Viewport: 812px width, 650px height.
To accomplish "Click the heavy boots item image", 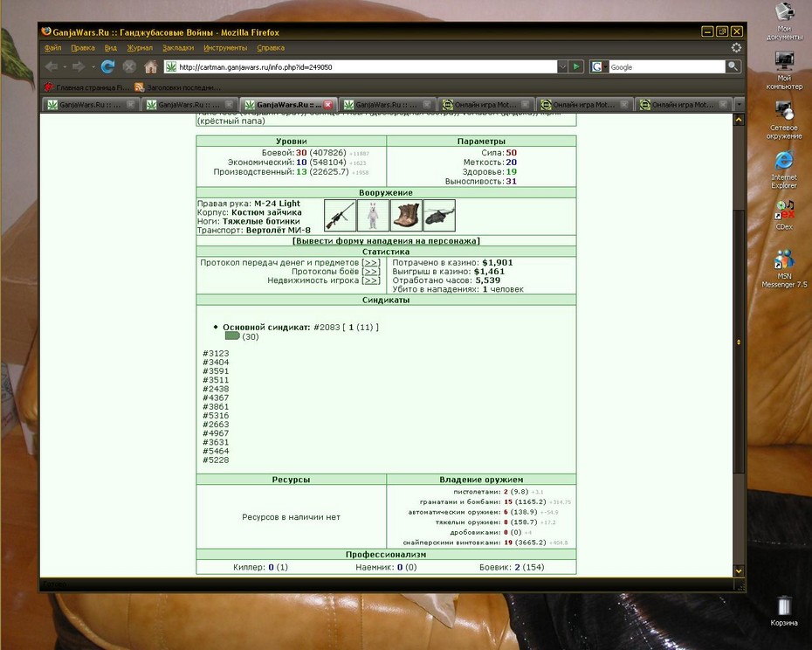I will 406,216.
